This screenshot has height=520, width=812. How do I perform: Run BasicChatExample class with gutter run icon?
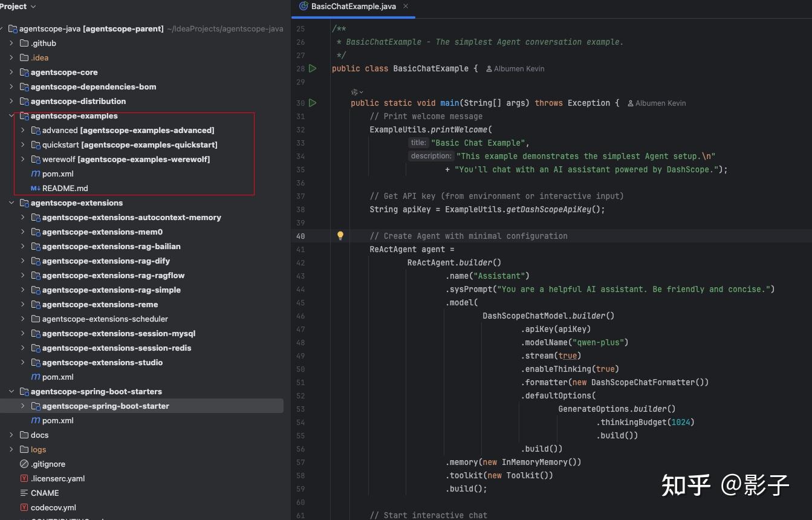[313, 68]
